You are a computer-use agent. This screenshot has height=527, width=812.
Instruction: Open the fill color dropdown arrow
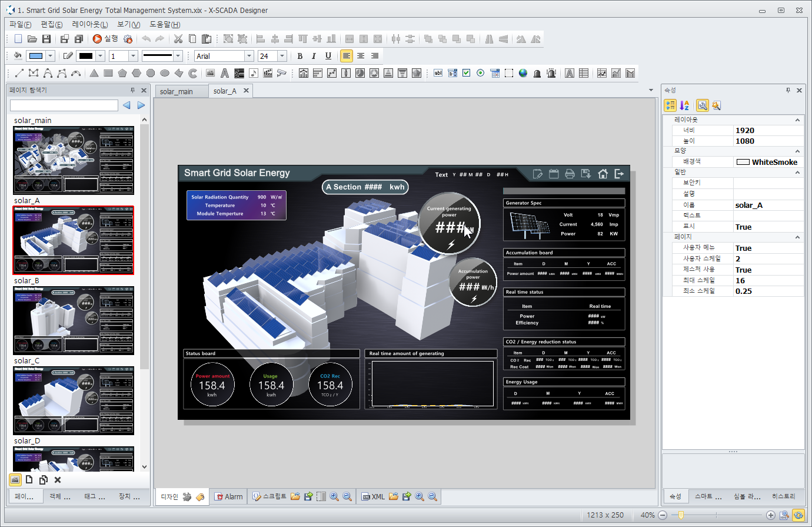pyautogui.click(x=51, y=56)
